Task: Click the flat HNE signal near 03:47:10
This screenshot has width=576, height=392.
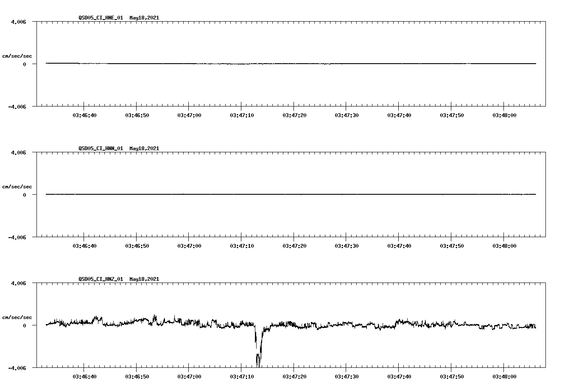Action: (241, 63)
